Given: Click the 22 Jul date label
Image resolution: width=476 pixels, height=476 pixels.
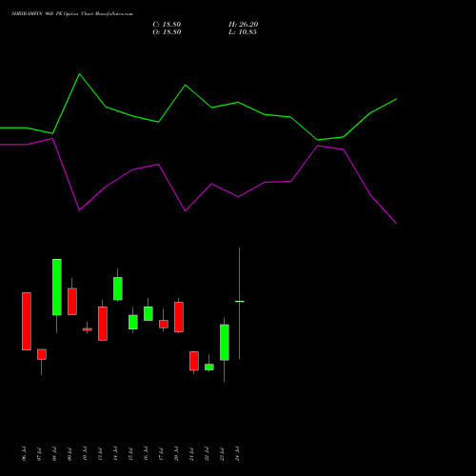Looking at the screenshot, I should [207, 453].
